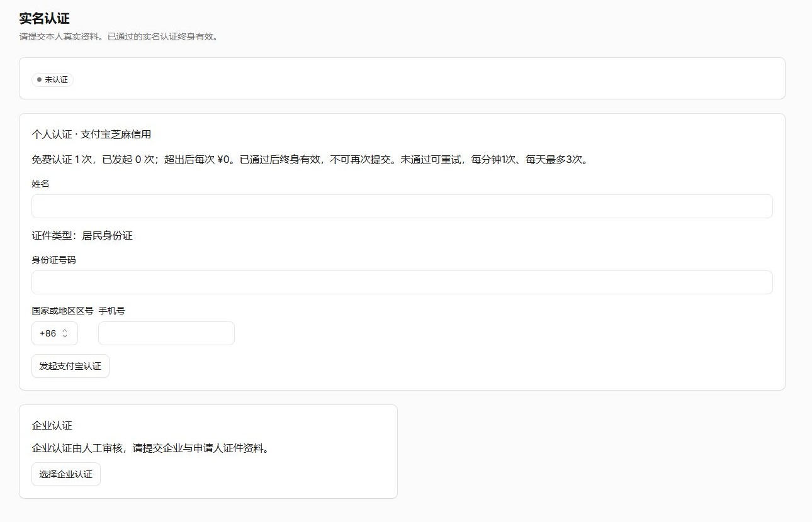Click the 实名认证 page heading
The height and width of the screenshot is (522, 812).
pos(44,18)
